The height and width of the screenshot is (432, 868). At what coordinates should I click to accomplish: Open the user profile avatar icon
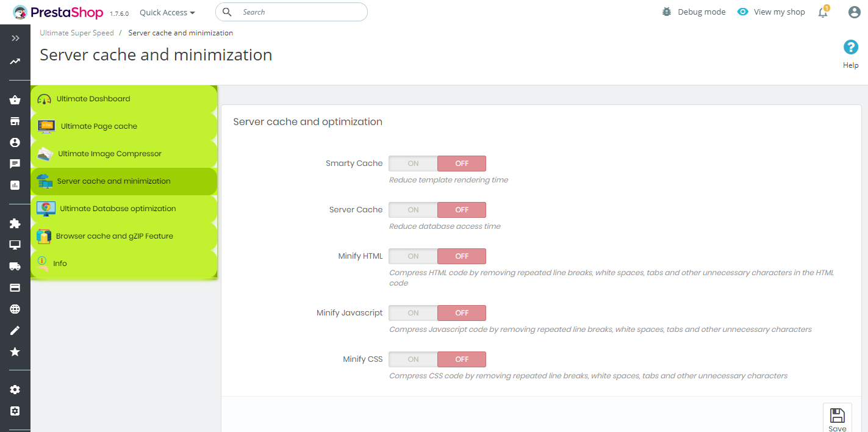click(x=854, y=12)
